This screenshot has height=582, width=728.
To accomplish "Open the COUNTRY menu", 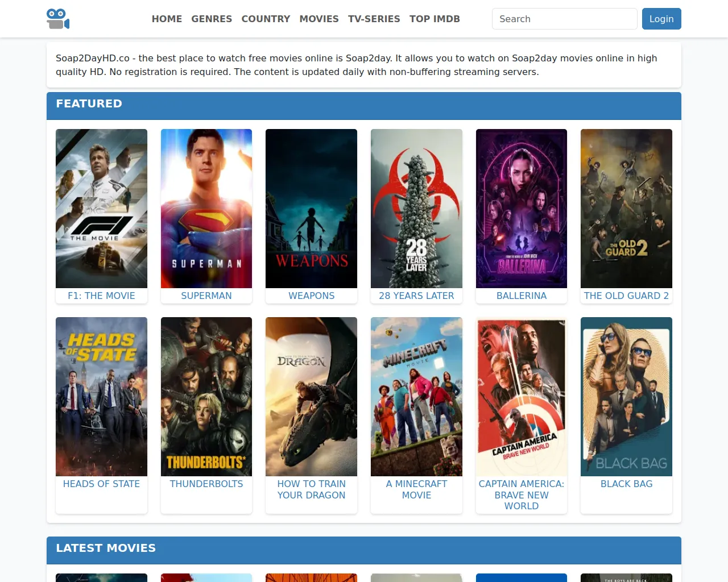I will point(266,19).
